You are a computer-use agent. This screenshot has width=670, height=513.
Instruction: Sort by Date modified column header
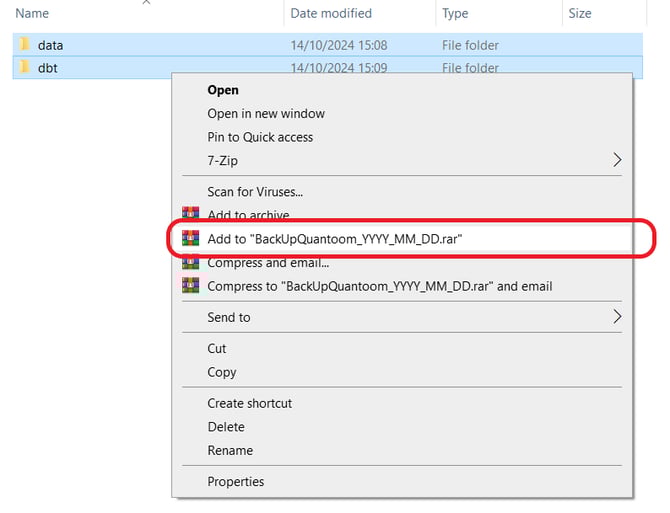(331, 14)
